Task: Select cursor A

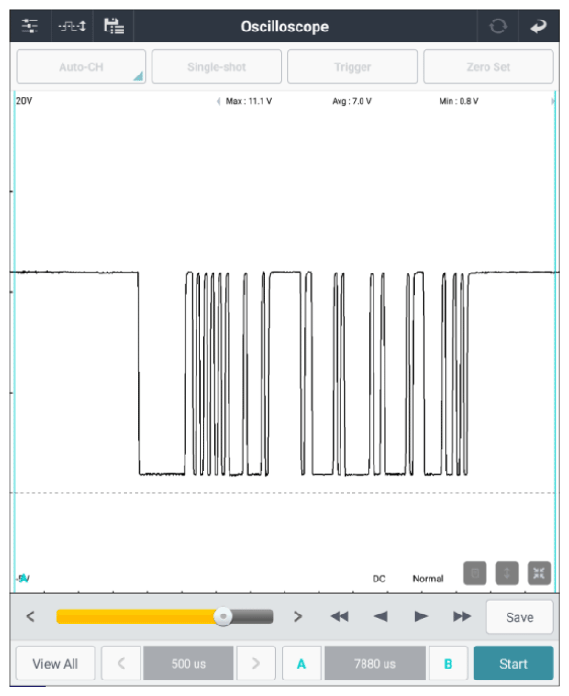Action: (301, 664)
